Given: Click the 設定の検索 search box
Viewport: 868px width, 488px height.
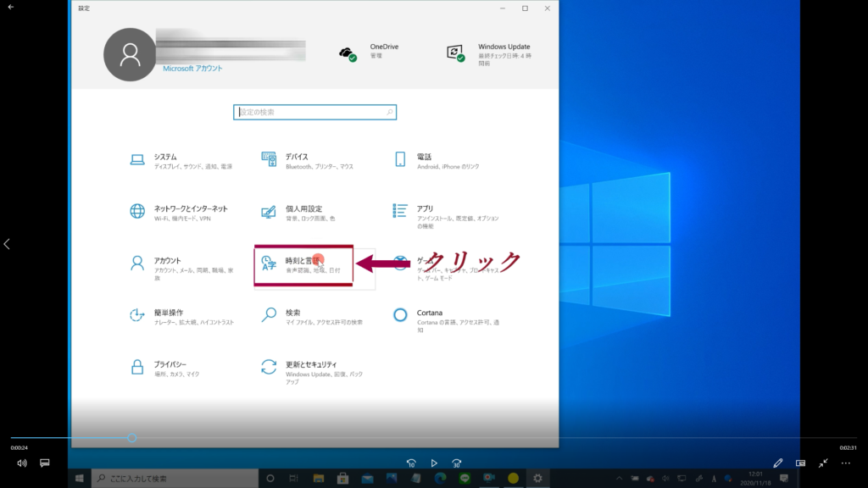Looking at the screenshot, I should pos(314,112).
